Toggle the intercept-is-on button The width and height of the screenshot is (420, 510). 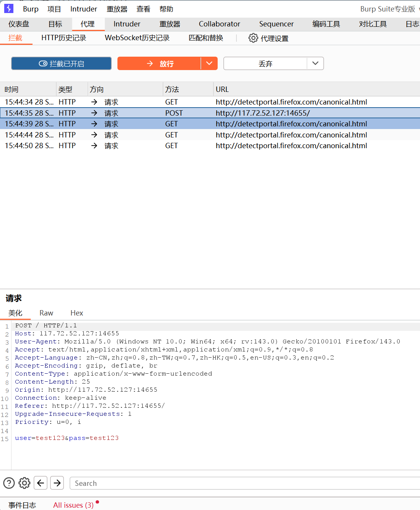click(x=62, y=64)
